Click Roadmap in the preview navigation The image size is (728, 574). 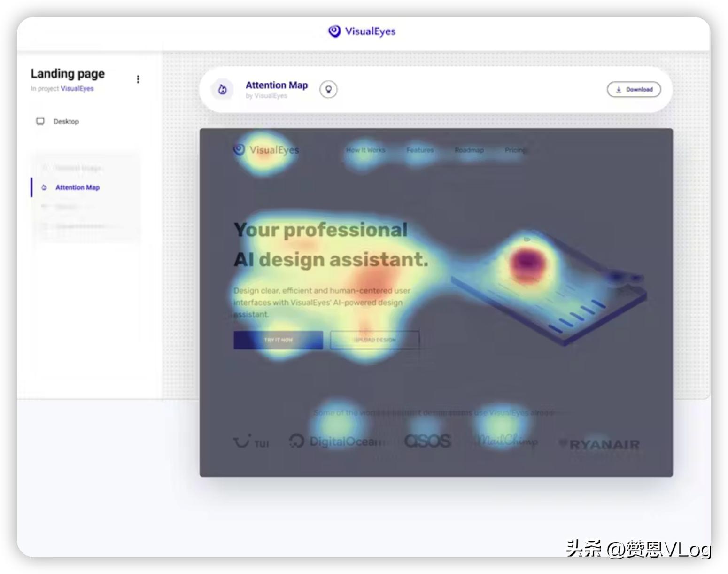469,150
